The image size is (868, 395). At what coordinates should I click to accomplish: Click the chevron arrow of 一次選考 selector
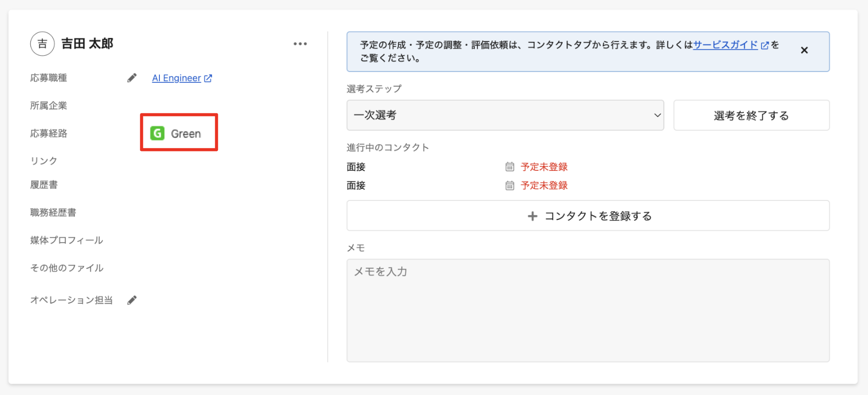tap(657, 115)
